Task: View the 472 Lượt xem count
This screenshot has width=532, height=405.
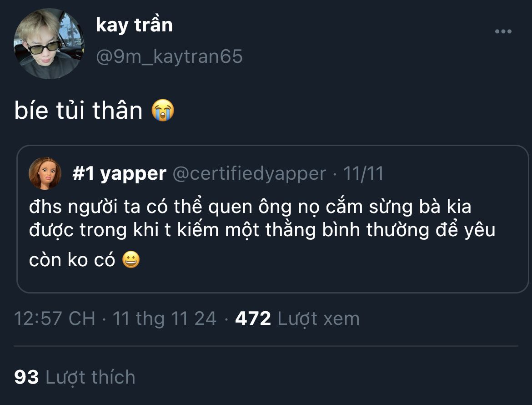Action: click(297, 319)
